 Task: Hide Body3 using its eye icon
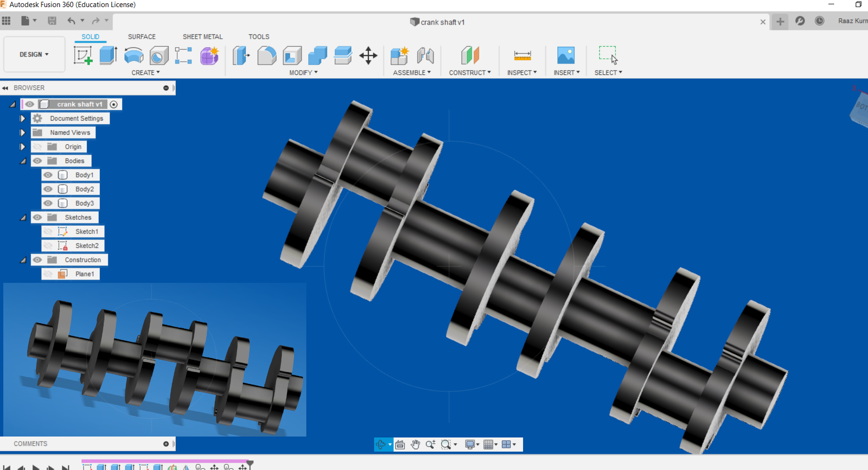tap(48, 203)
